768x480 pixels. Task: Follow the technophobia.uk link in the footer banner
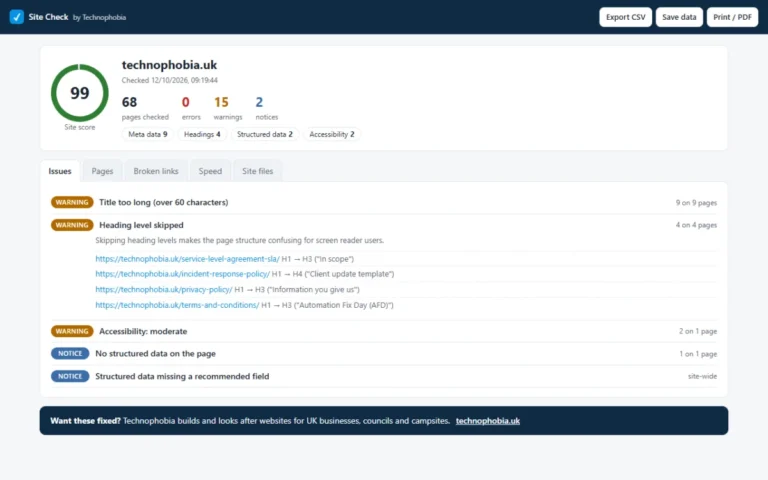pos(487,421)
